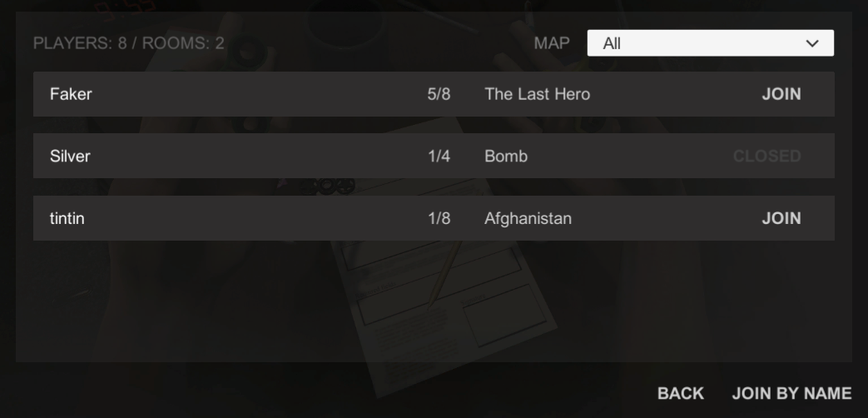Open the JOIN BY NAME option
The width and height of the screenshot is (868, 418).
click(x=791, y=393)
